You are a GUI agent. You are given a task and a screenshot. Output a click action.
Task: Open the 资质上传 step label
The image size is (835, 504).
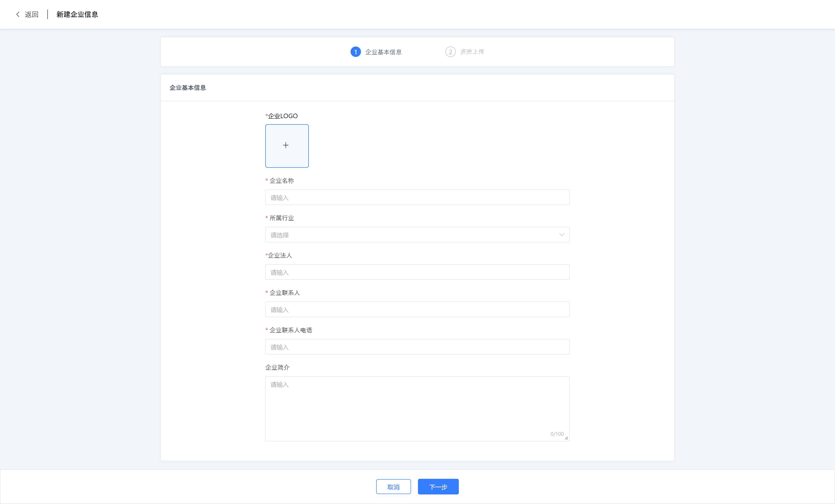click(472, 52)
